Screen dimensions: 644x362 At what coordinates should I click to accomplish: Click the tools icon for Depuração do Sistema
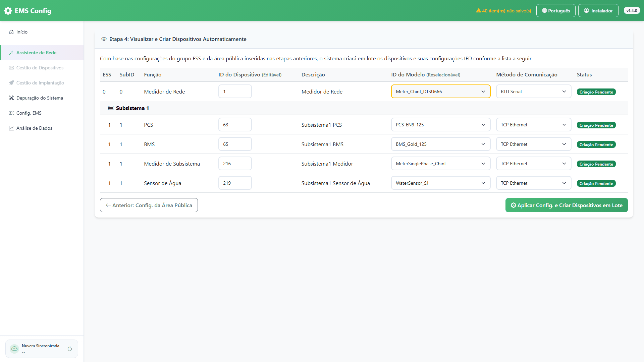11,98
